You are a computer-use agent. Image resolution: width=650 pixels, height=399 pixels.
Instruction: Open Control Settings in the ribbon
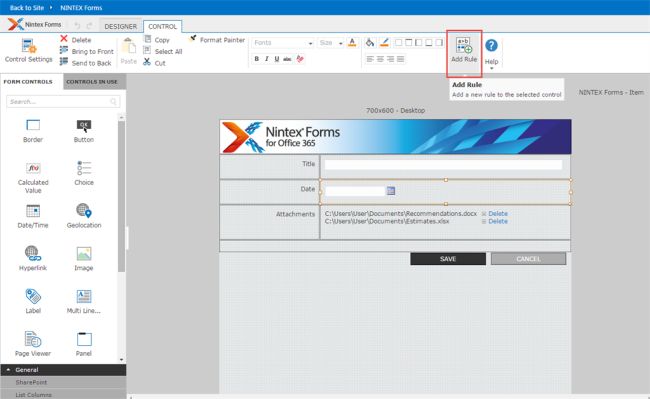pyautogui.click(x=29, y=51)
